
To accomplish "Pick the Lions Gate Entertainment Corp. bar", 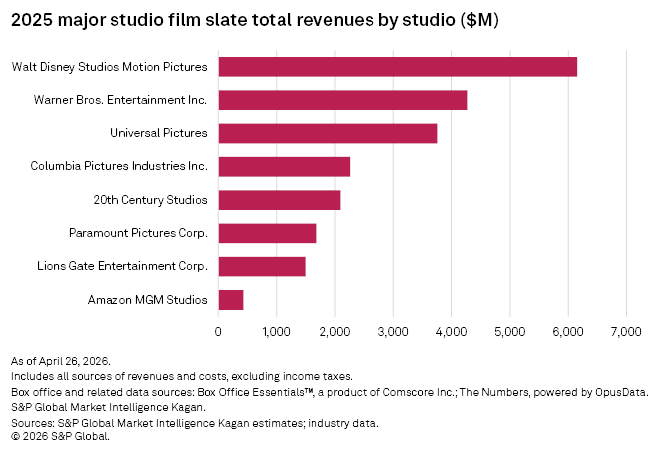I will tap(262, 266).
